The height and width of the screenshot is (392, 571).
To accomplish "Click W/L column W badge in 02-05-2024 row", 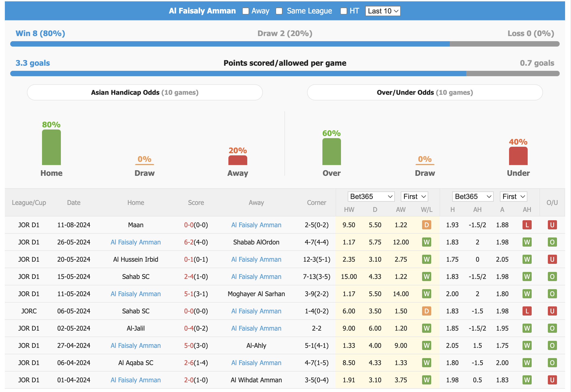I will pos(427,328).
